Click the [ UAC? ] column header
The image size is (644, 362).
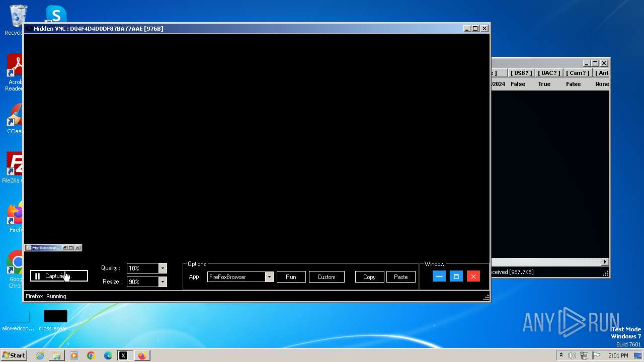pos(548,73)
